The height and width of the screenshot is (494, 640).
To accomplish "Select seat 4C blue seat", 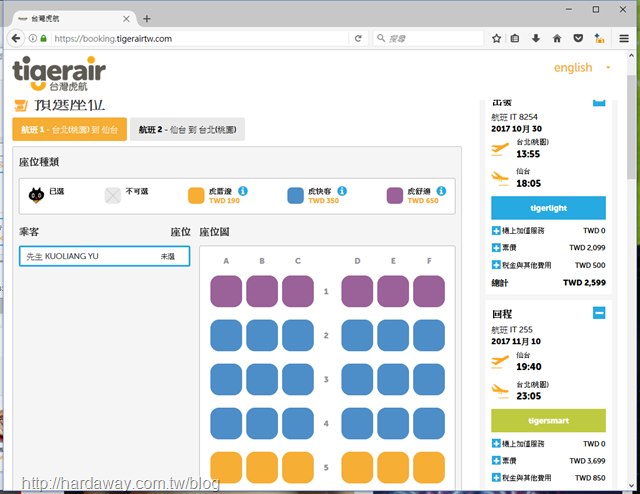I will (x=298, y=423).
